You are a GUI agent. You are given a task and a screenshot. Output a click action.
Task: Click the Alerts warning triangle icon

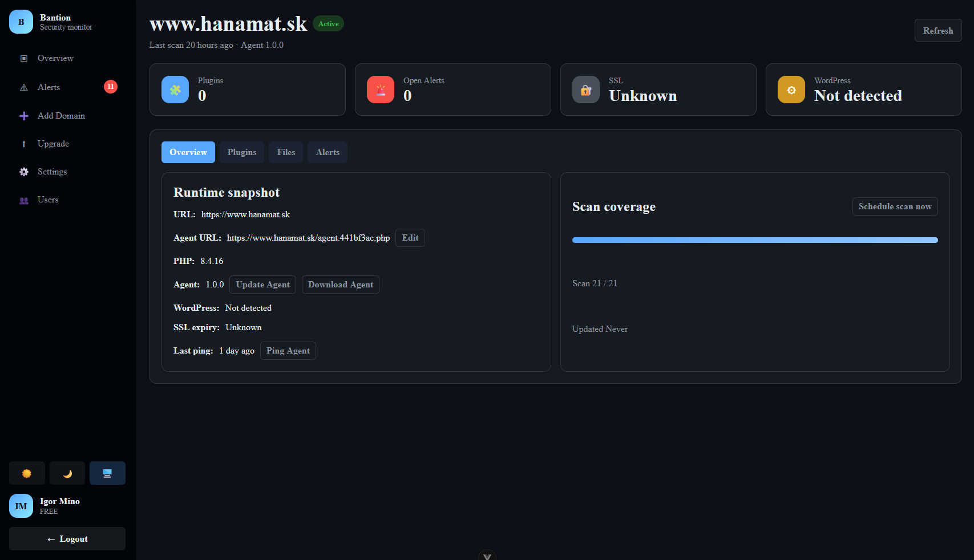coord(24,87)
